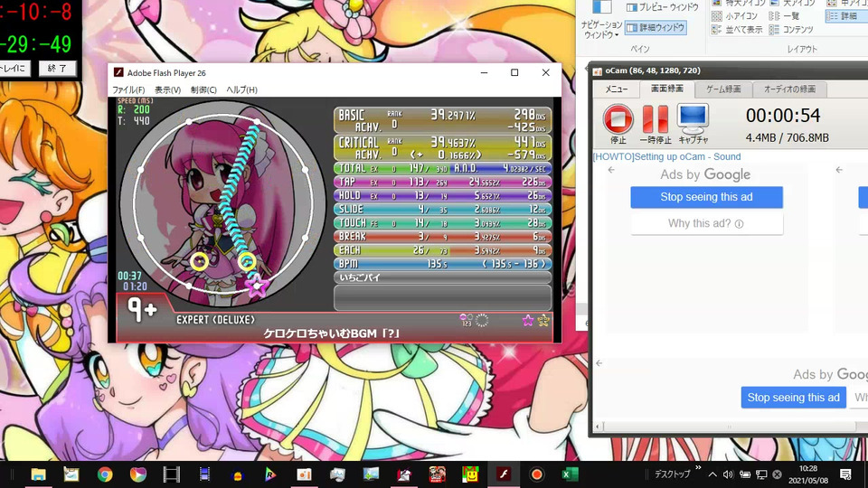Open File Explorer from the taskbar
Viewport: 868px width, 488px height.
(x=38, y=474)
